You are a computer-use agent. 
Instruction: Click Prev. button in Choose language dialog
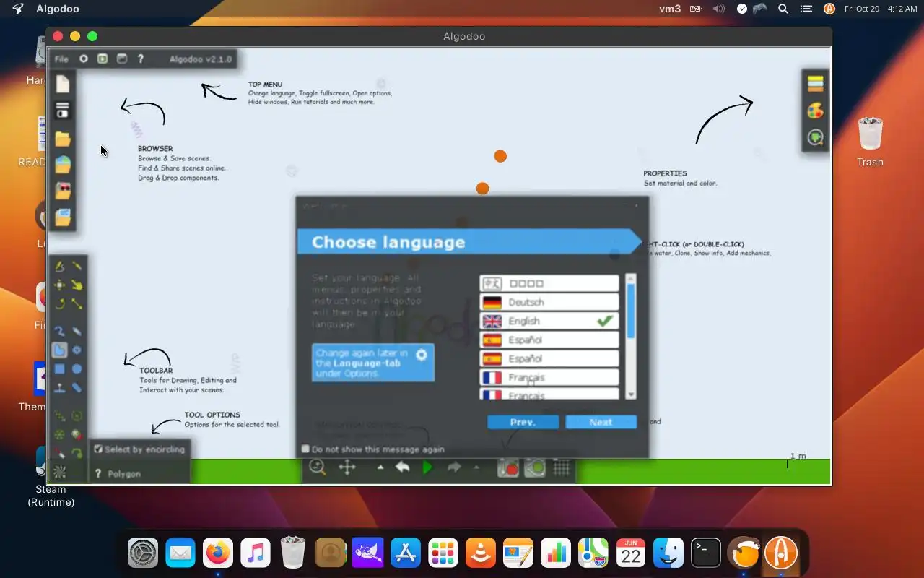point(523,422)
